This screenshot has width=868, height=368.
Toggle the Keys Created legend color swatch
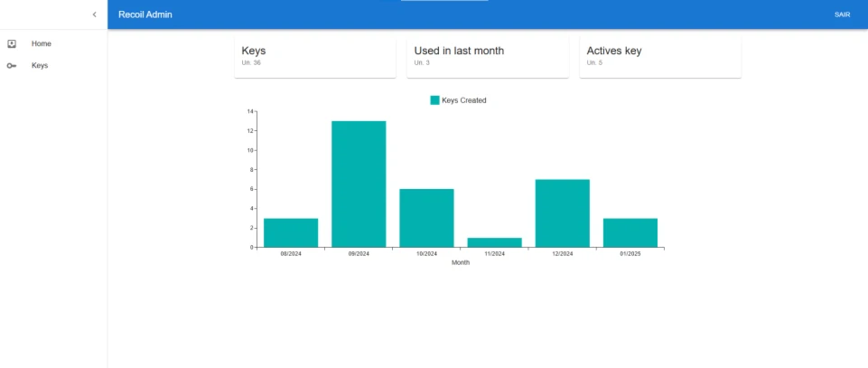point(434,100)
